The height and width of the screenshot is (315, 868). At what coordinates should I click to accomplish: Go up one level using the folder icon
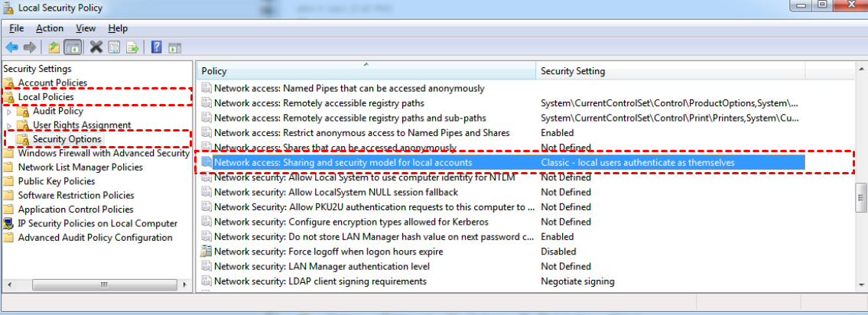click(54, 47)
